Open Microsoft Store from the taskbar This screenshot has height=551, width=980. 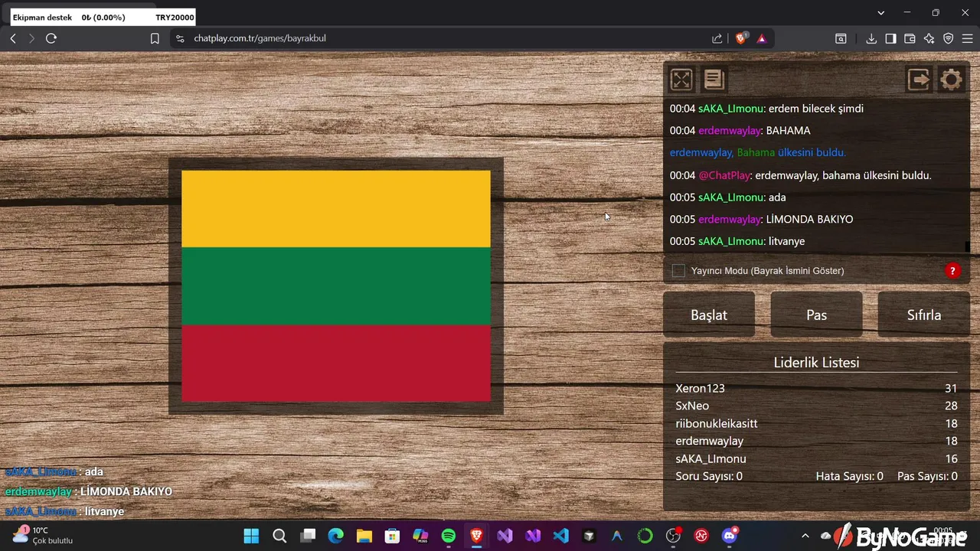[x=392, y=536]
